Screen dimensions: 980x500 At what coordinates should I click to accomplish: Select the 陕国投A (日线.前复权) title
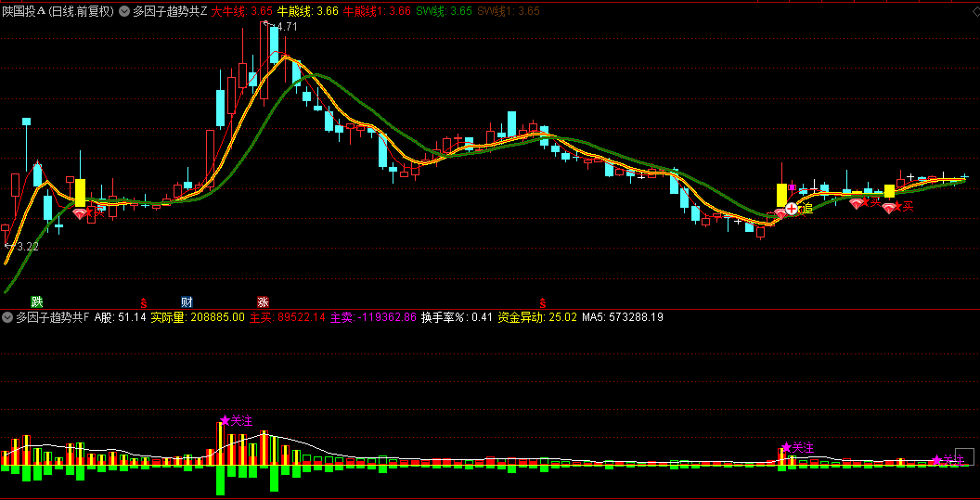58,10
